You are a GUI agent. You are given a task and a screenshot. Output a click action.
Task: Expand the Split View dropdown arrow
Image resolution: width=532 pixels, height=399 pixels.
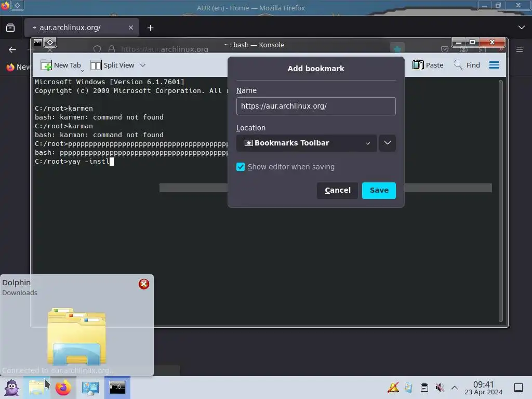(x=143, y=65)
